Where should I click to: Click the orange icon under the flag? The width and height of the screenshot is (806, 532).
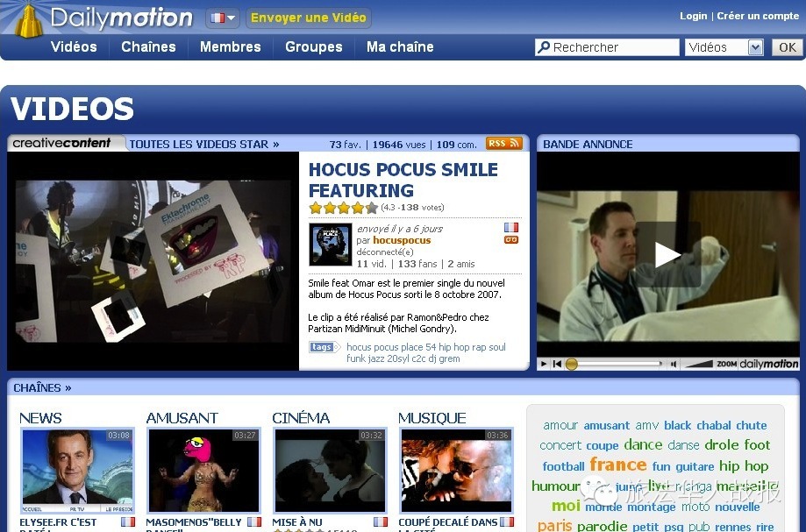pos(511,240)
